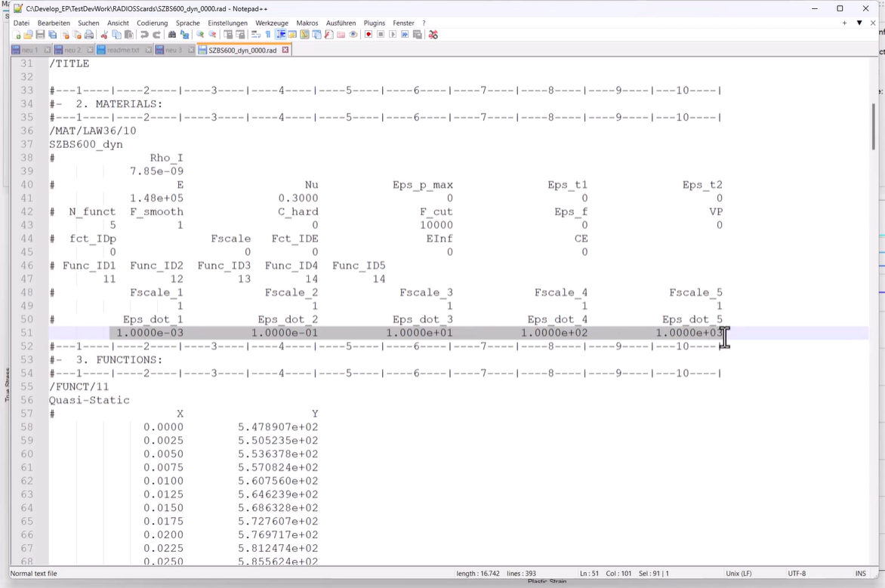Undo the last edit via toolbar
885x588 pixels.
(x=144, y=35)
